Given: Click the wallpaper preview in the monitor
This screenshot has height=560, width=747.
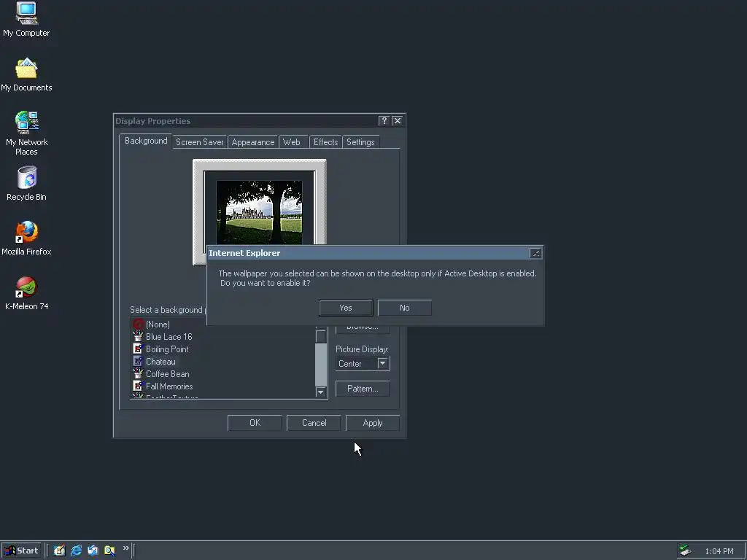Looking at the screenshot, I should (259, 212).
